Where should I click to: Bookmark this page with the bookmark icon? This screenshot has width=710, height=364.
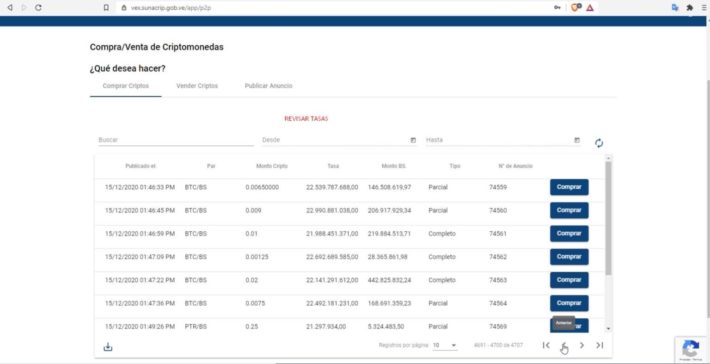pyautogui.click(x=106, y=8)
